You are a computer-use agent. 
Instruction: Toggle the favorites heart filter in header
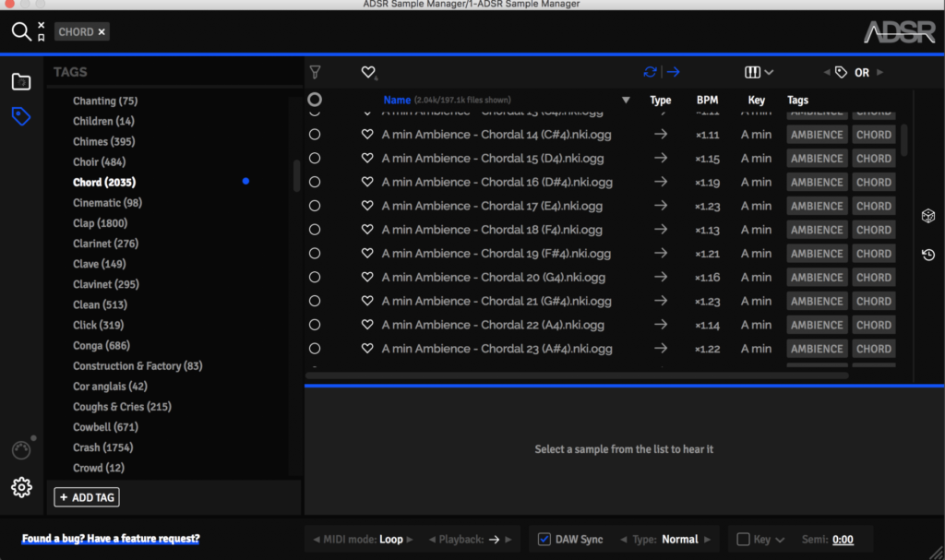[x=368, y=72]
